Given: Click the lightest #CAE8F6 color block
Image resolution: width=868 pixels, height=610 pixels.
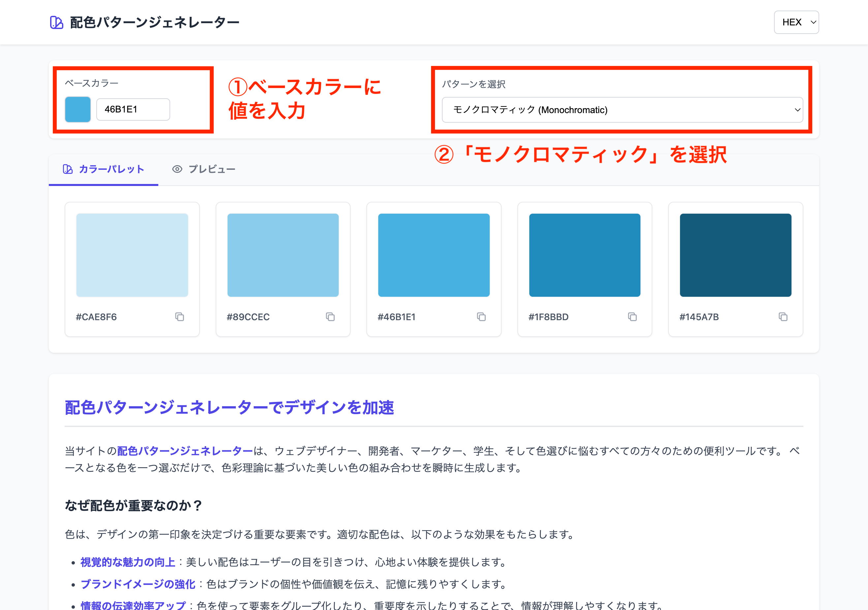Looking at the screenshot, I should [132, 255].
